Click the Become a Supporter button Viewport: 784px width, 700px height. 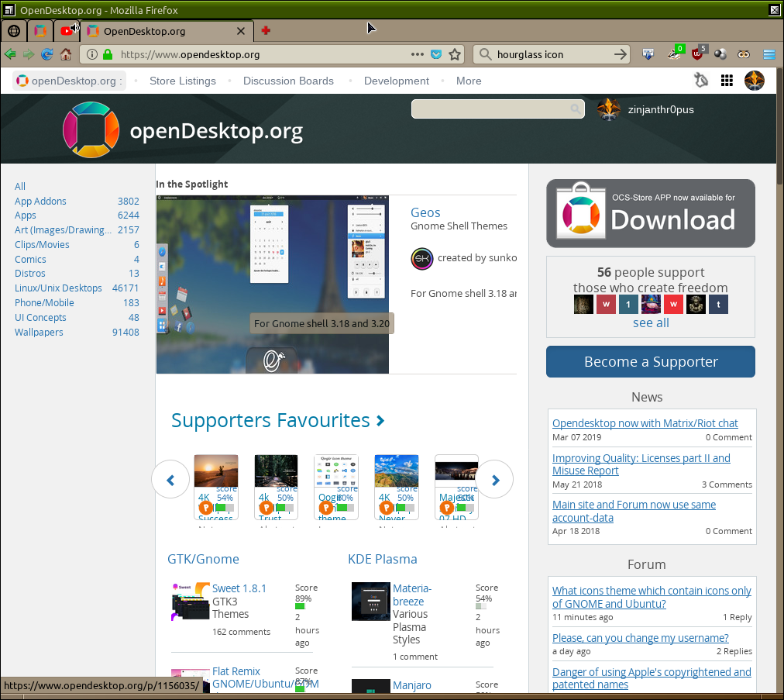[x=651, y=362]
